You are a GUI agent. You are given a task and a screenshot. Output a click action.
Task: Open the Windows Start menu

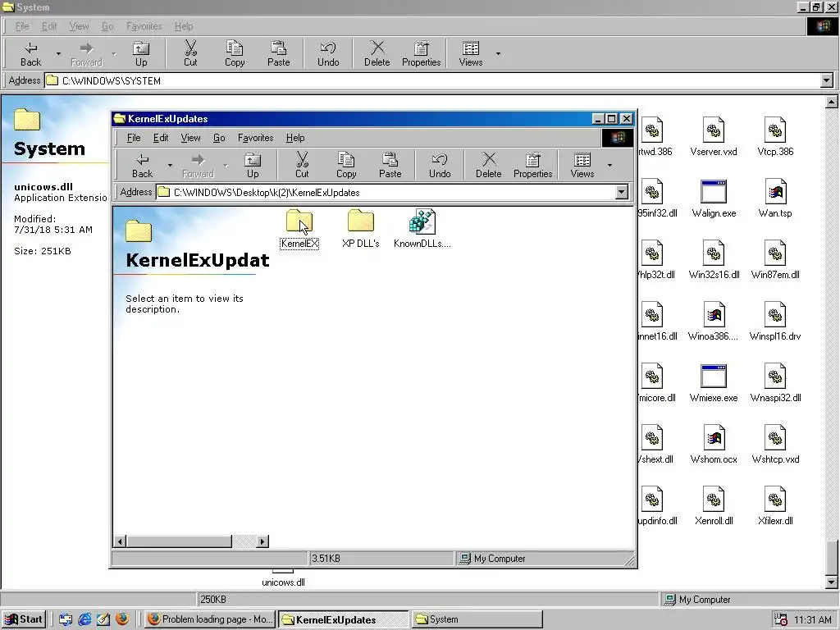click(24, 619)
